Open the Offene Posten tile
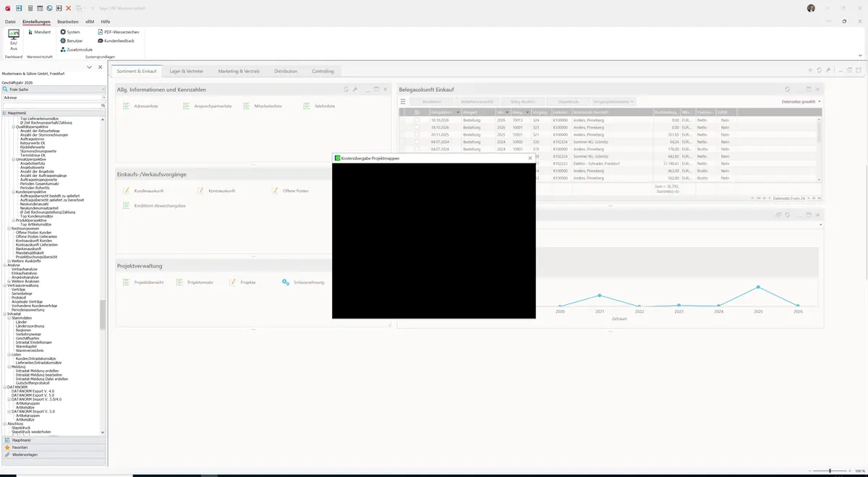This screenshot has height=477, width=868. 290,190
